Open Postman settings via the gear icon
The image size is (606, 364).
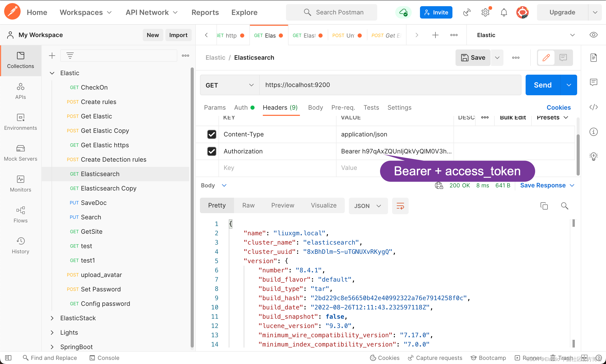(x=485, y=12)
